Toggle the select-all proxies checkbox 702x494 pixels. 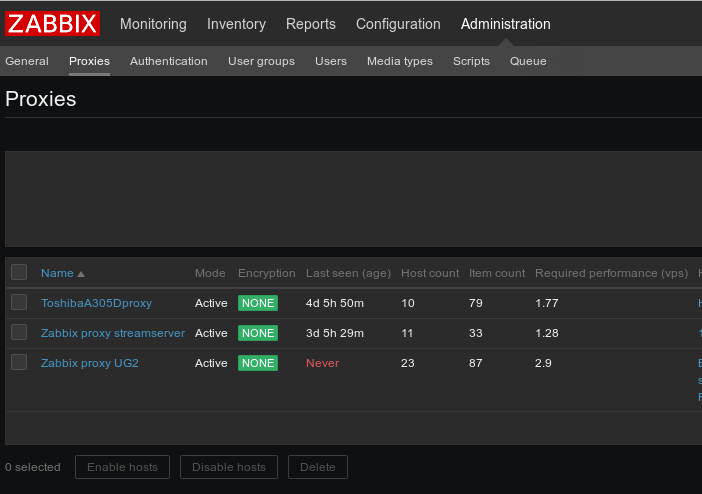[19, 272]
